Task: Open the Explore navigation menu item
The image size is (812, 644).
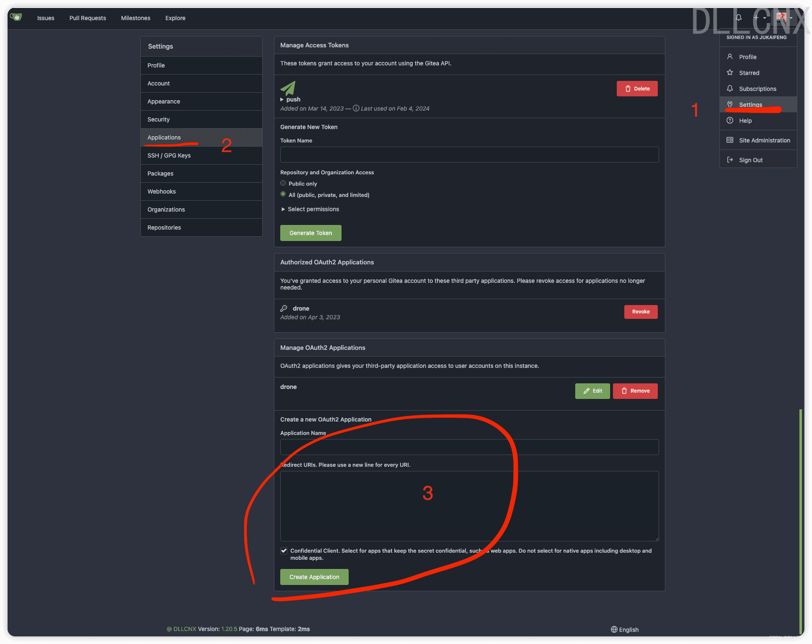Action: pos(175,18)
